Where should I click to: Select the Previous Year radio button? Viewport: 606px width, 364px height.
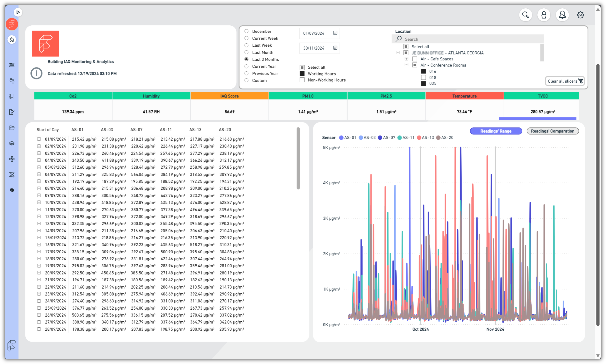246,73
